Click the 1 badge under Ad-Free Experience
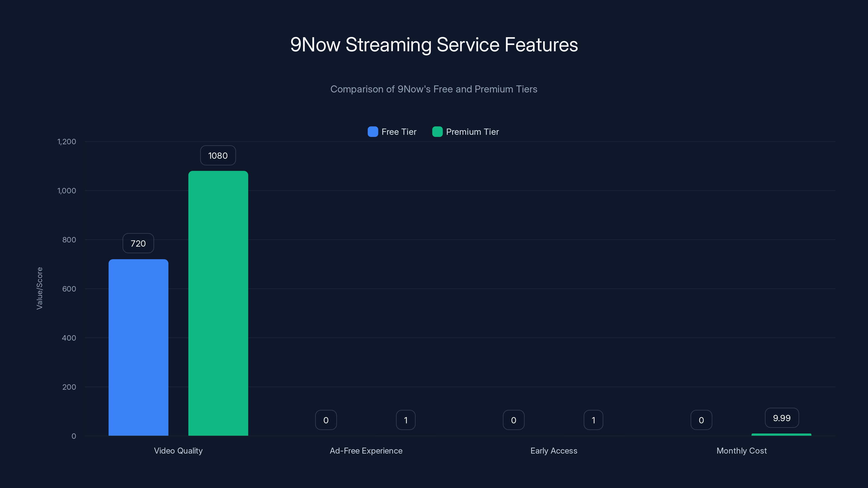868x488 pixels. [x=405, y=420]
